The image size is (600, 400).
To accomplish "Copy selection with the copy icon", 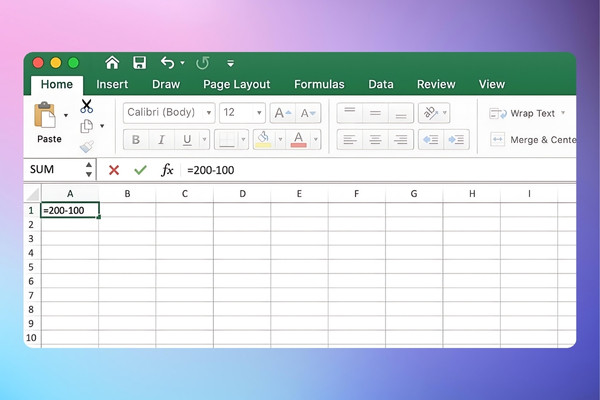I will click(87, 126).
